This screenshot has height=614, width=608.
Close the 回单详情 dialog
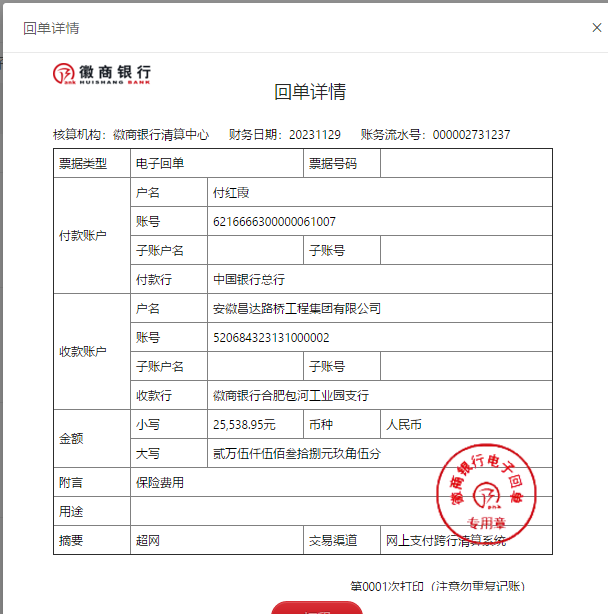pos(597,28)
